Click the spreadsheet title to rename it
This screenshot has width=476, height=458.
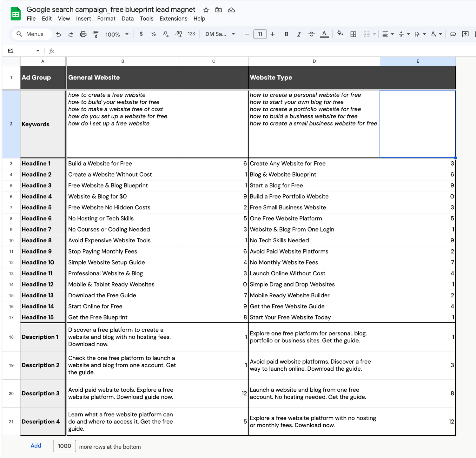111,10
